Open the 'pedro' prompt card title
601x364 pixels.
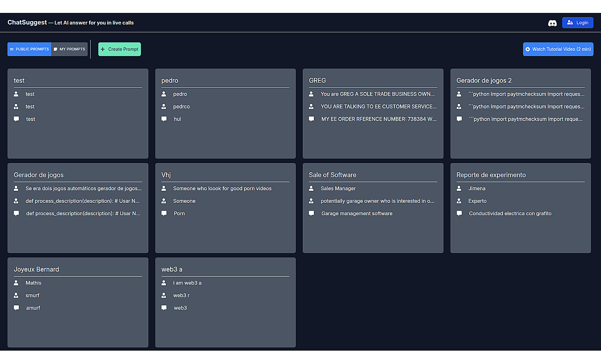point(170,80)
